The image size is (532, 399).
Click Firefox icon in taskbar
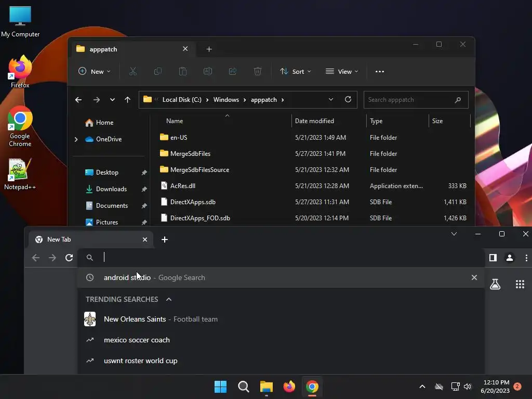289,387
